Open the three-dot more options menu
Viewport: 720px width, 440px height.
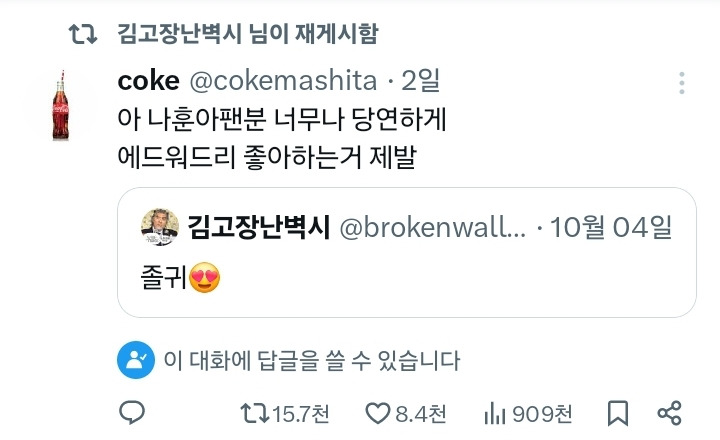(x=682, y=82)
